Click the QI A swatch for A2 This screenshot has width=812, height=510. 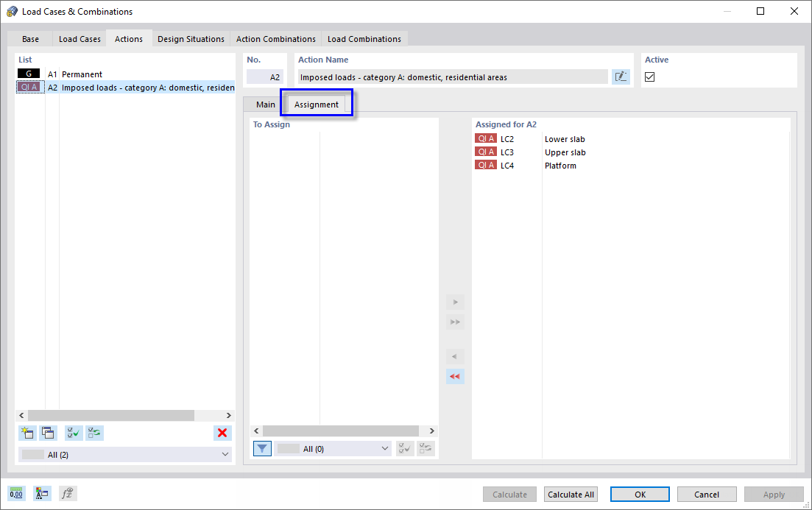point(29,87)
